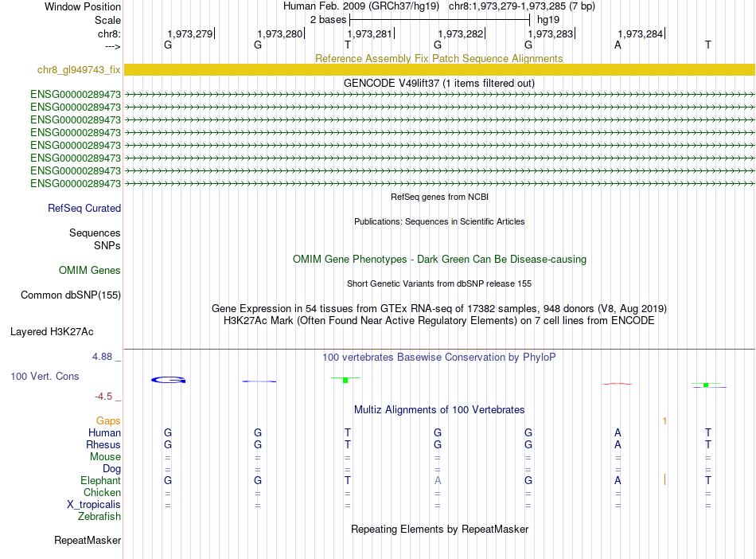Open Short Genetic Variants from dbSNP release 155 title

[438, 283]
